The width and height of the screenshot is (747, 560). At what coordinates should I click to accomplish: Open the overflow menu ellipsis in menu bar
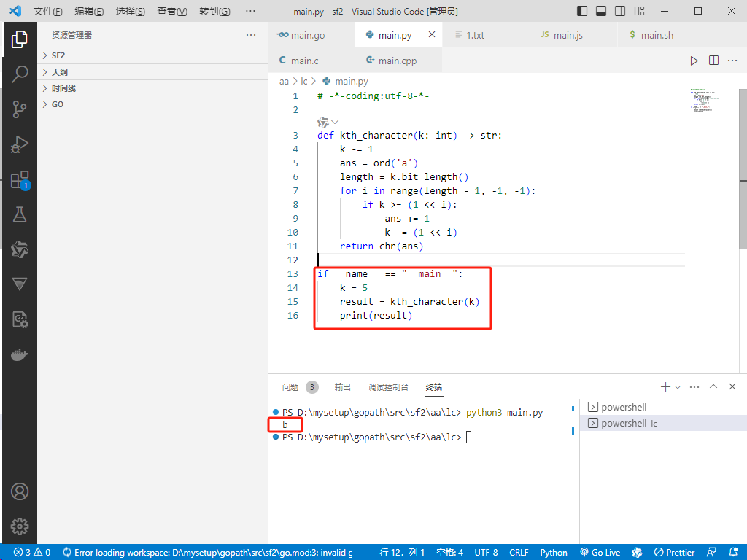click(250, 11)
